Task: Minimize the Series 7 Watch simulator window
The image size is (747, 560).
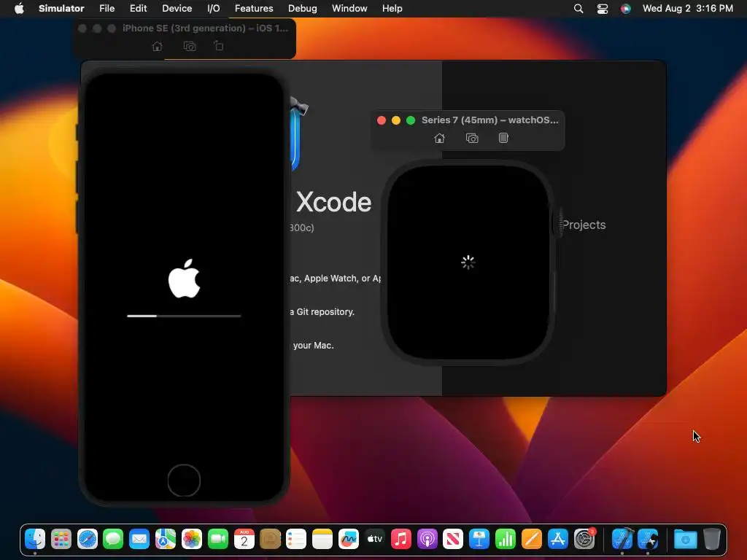Action: 396,120
